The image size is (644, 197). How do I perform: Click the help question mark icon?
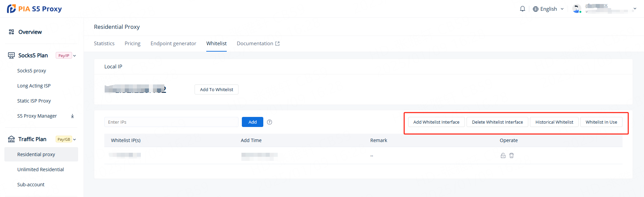tap(269, 122)
